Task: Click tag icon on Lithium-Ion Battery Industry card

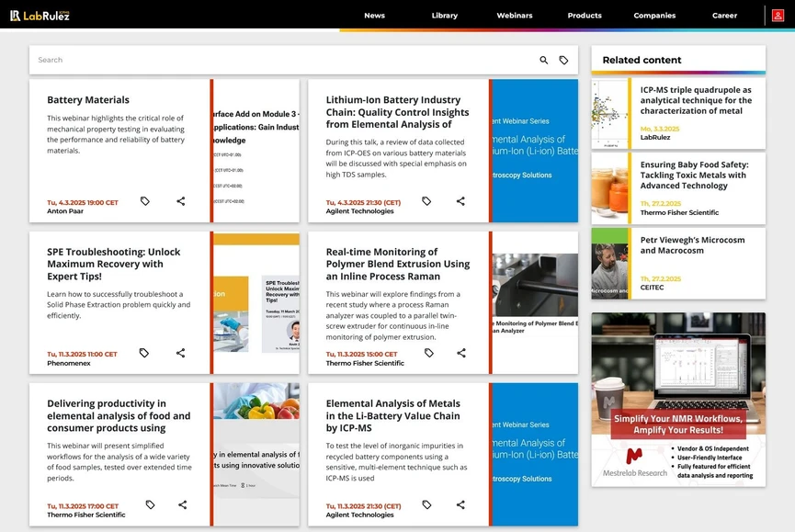Action: (426, 201)
